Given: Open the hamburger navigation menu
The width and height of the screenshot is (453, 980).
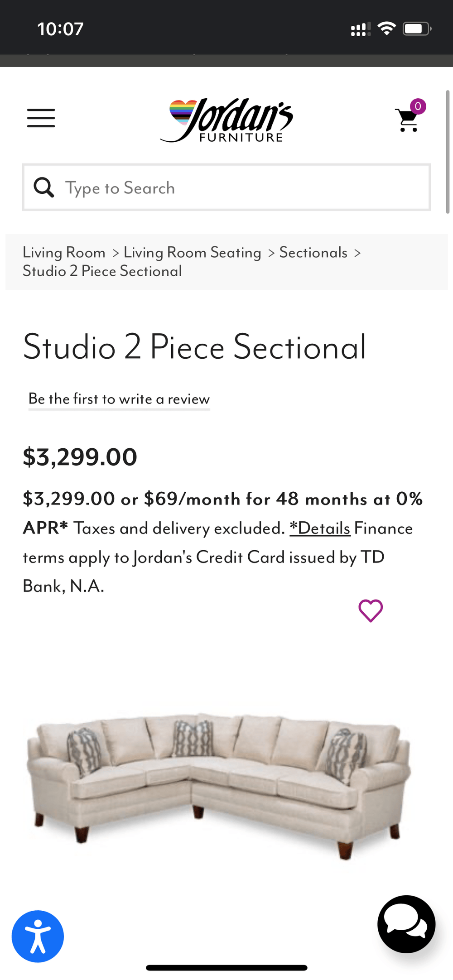Looking at the screenshot, I should [x=41, y=118].
